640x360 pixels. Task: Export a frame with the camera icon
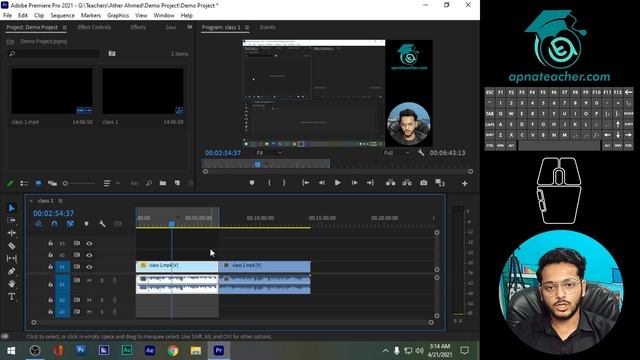tap(424, 183)
